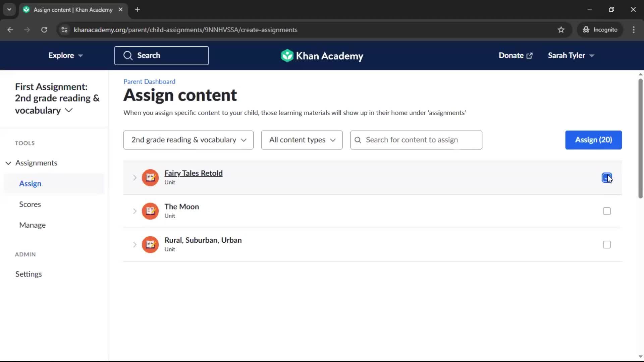The height and width of the screenshot is (362, 644).
Task: Click the vertical page scrollbar thumb
Action: click(640, 138)
